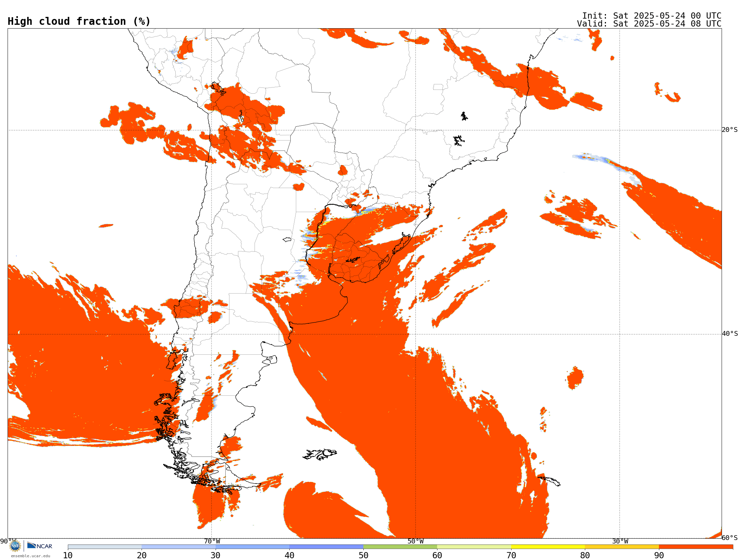Click the colorbar tick label 30
The height and width of the screenshot is (560, 744).
216,555
